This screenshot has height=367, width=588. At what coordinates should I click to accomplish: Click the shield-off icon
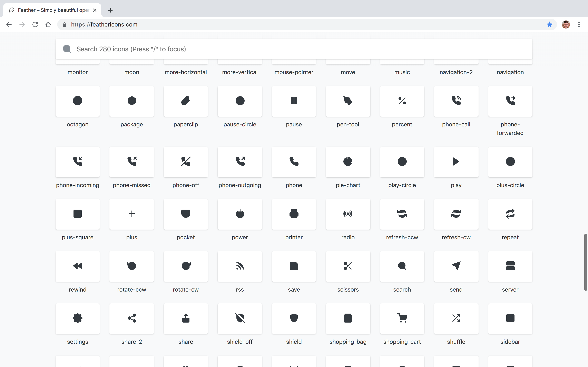(x=239, y=318)
